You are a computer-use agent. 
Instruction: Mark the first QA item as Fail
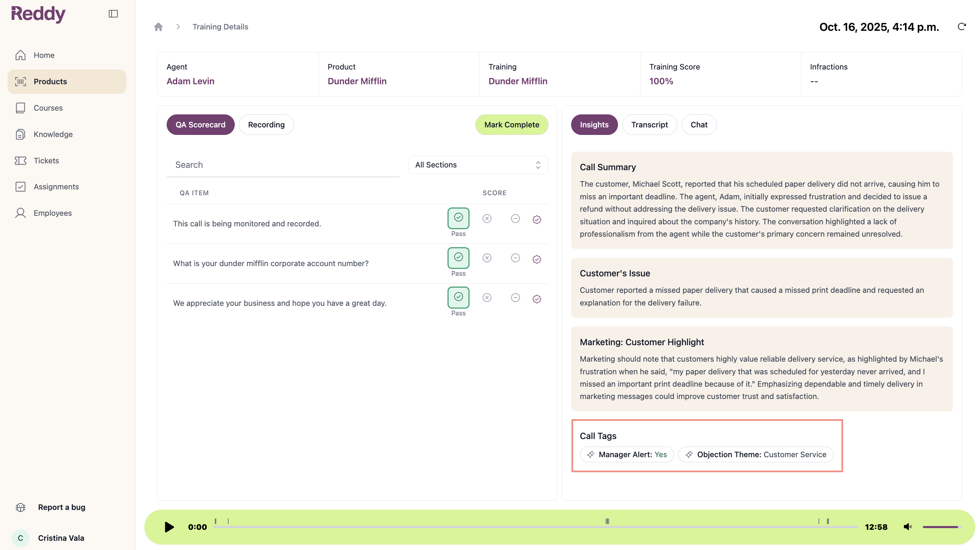pyautogui.click(x=487, y=218)
